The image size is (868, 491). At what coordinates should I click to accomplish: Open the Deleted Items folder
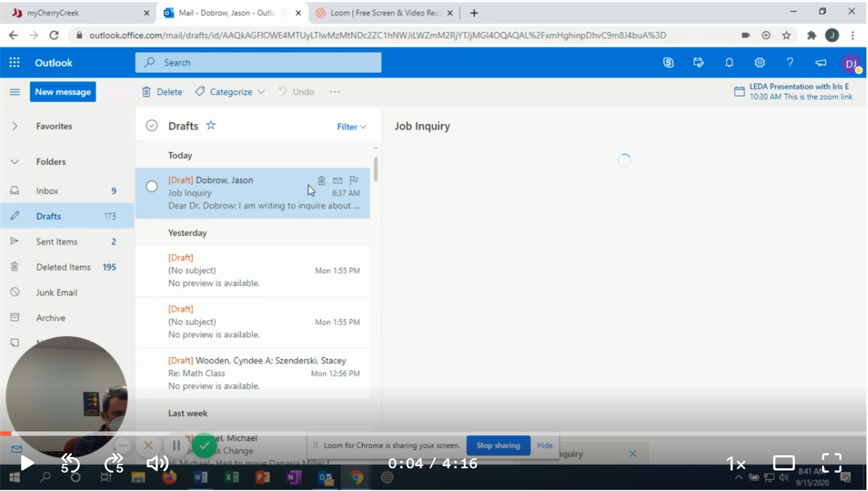click(67, 267)
